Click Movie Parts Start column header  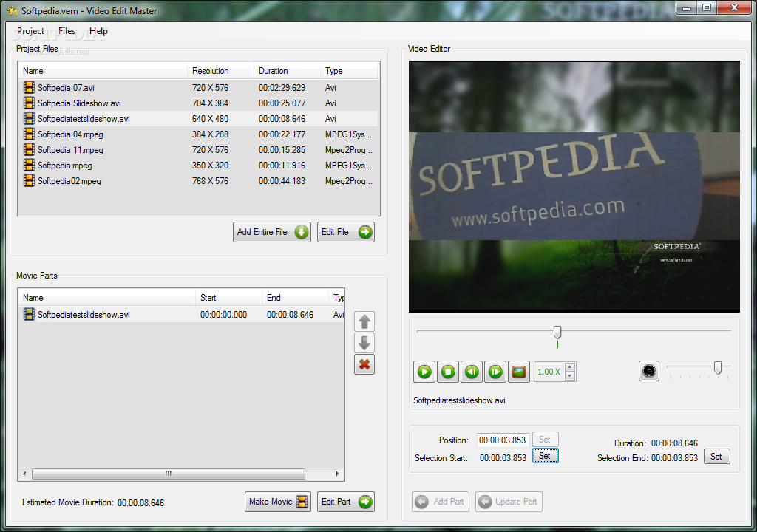point(228,298)
